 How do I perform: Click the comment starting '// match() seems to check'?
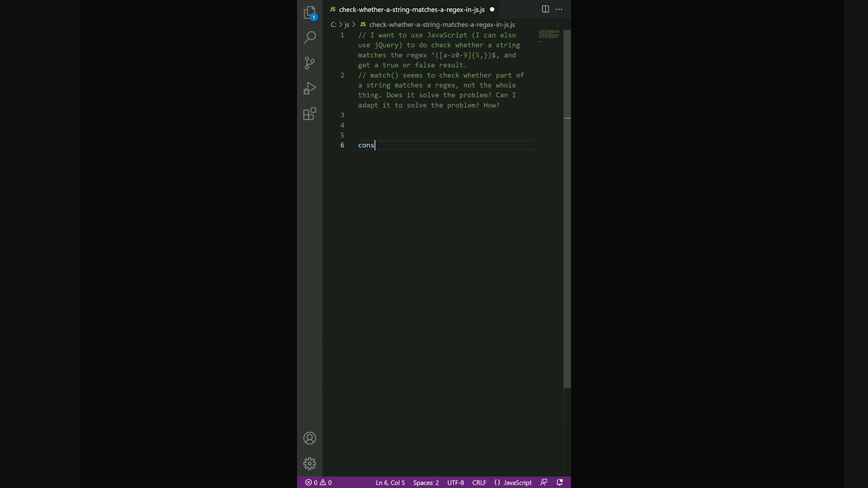pyautogui.click(x=441, y=90)
